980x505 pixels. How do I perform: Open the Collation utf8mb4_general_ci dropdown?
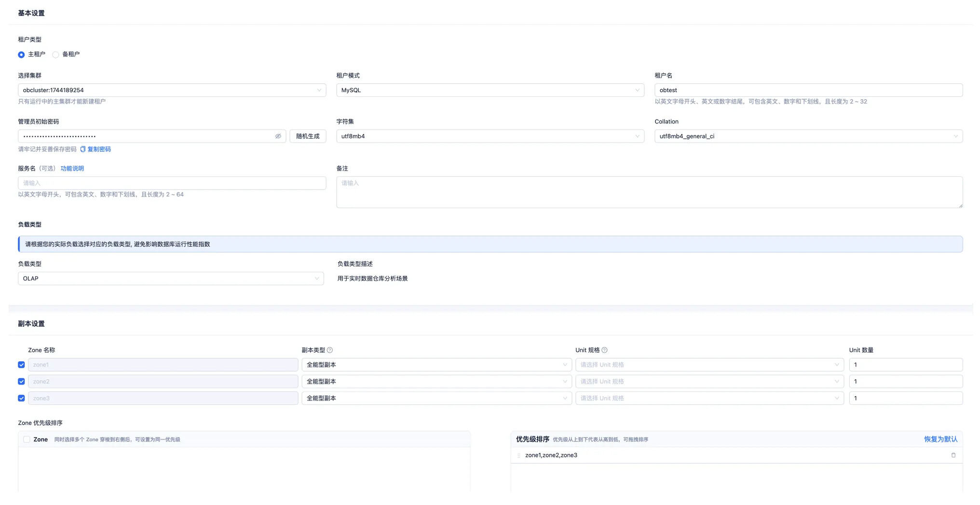pos(808,136)
